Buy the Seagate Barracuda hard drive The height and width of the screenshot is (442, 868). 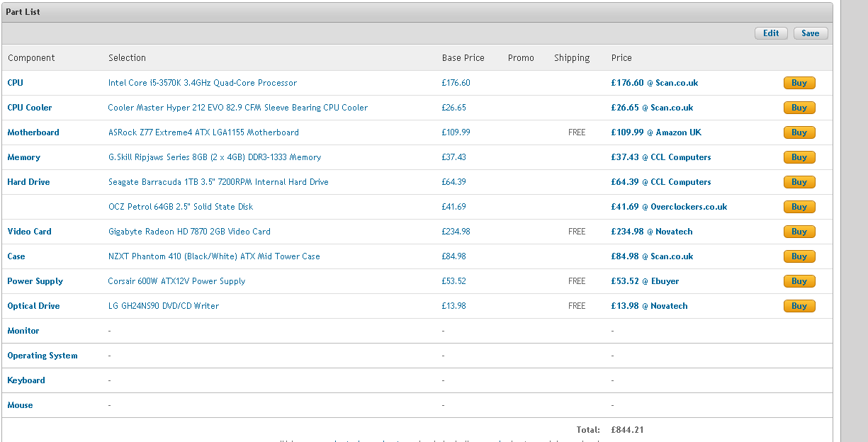[x=799, y=182]
